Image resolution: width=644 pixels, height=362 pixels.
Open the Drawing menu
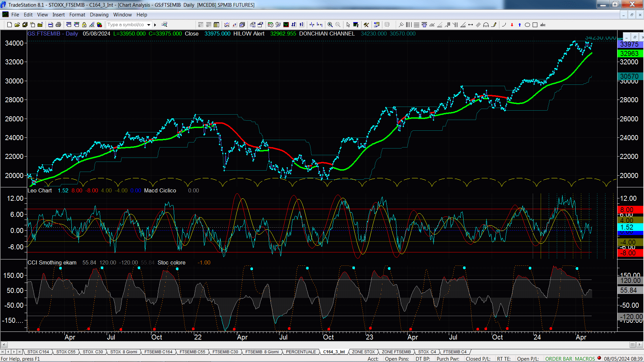pos(99,15)
